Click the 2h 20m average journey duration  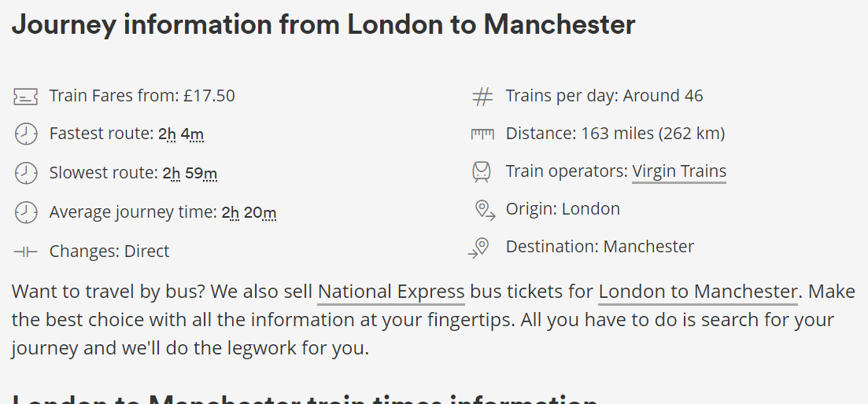[249, 212]
